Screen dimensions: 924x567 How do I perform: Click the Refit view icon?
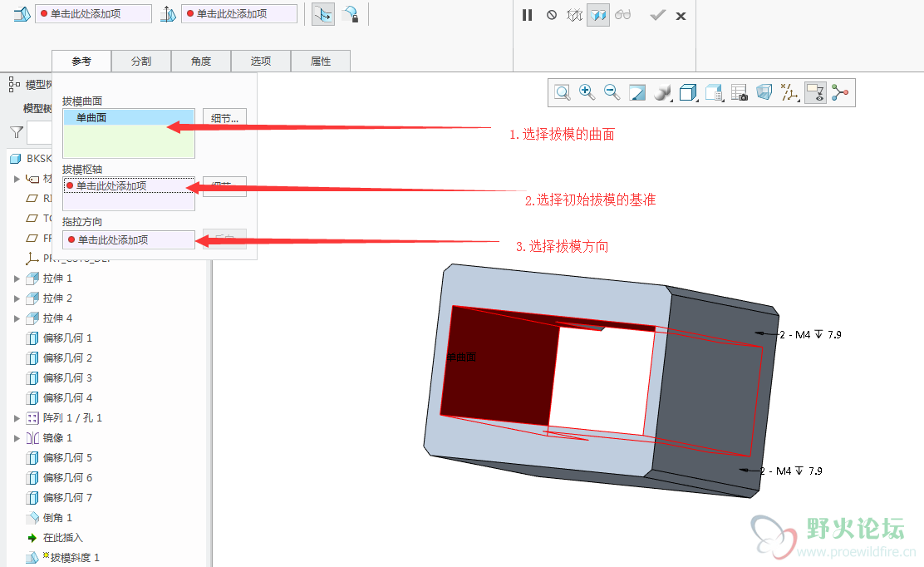point(563,92)
